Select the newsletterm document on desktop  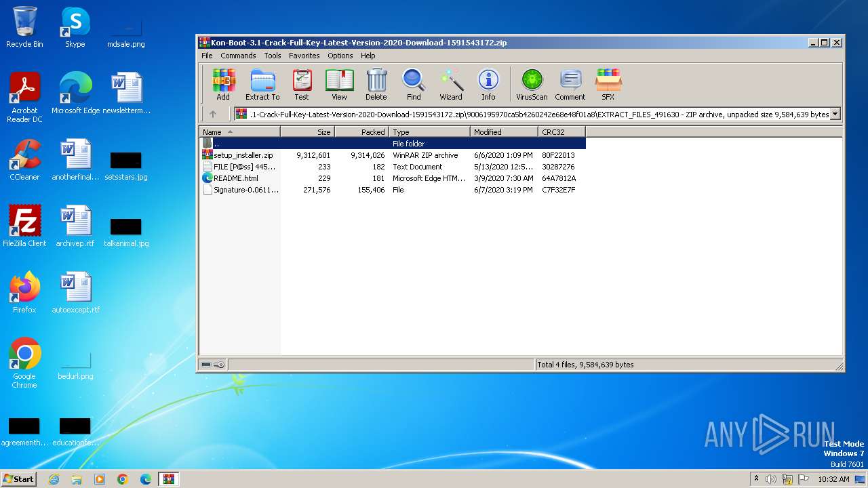[126, 94]
